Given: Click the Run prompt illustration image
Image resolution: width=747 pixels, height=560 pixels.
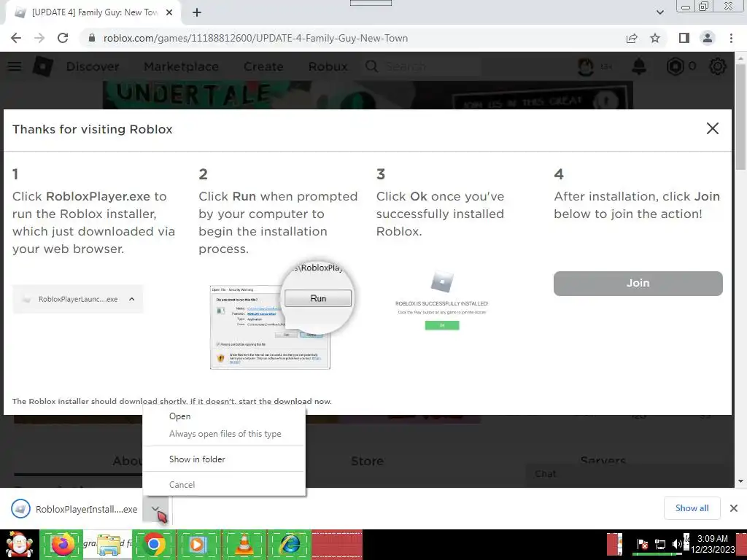Looking at the screenshot, I should click(282, 315).
